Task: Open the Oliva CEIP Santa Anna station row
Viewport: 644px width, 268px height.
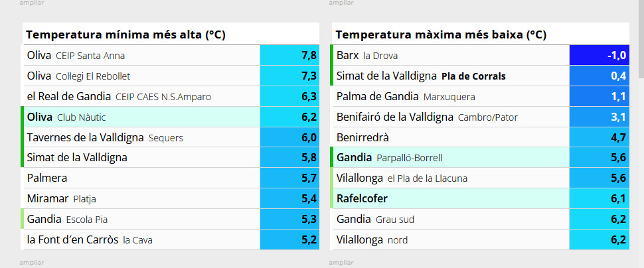Action: [x=170, y=56]
